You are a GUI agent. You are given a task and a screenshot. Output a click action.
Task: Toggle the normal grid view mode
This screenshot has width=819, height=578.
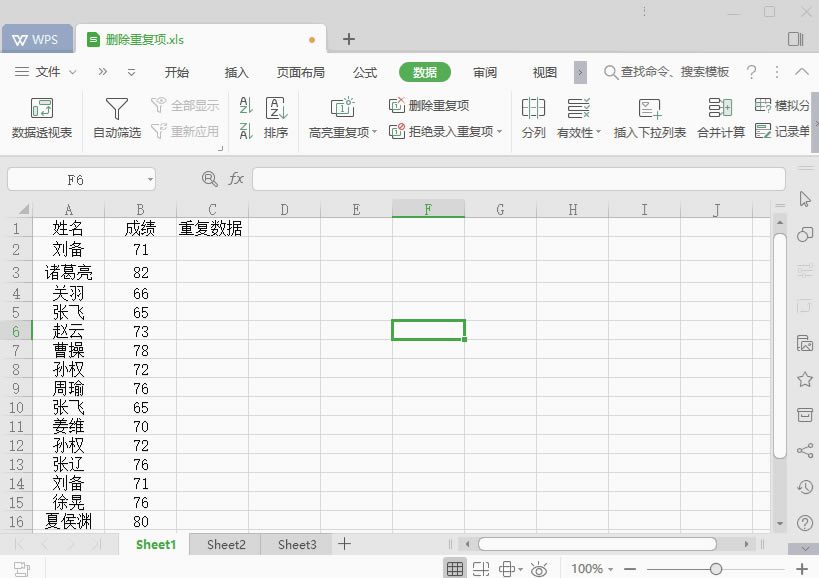click(x=455, y=568)
